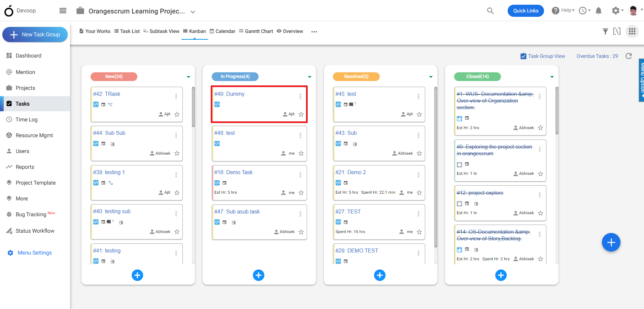Open the apps grid icon
This screenshot has height=309, width=644.
pyautogui.click(x=632, y=31)
